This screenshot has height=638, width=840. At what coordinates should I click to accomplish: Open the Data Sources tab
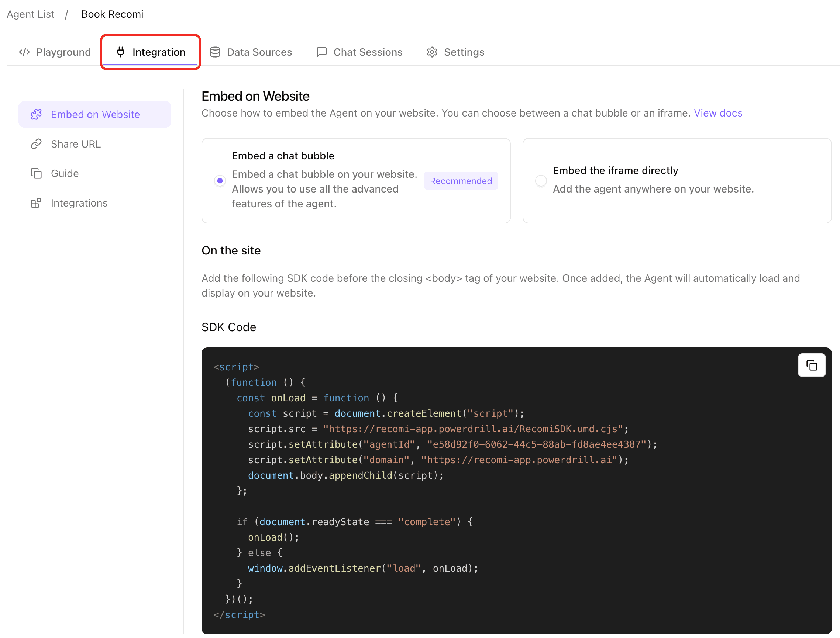tap(251, 52)
